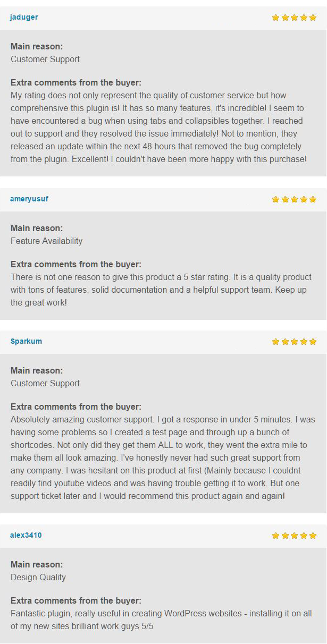This screenshot has height=644, width=327.
Task: Click the fourth star in alex3410's rating
Action: [x=304, y=536]
